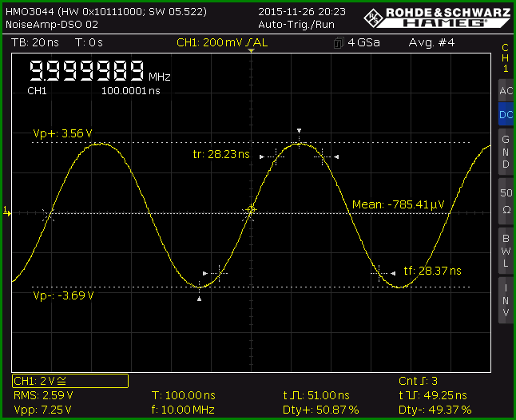Screen dimensions: 516x420
Task: Click the channel 1 ground level marker
Action: 7,211
